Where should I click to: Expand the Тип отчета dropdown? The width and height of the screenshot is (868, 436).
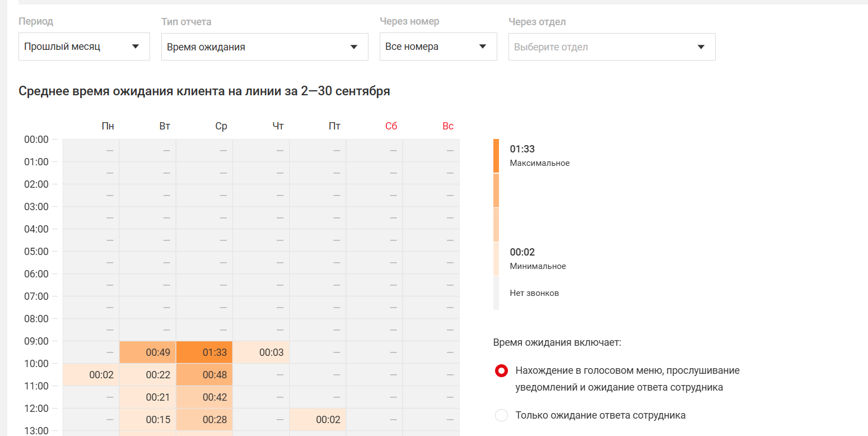pos(264,47)
